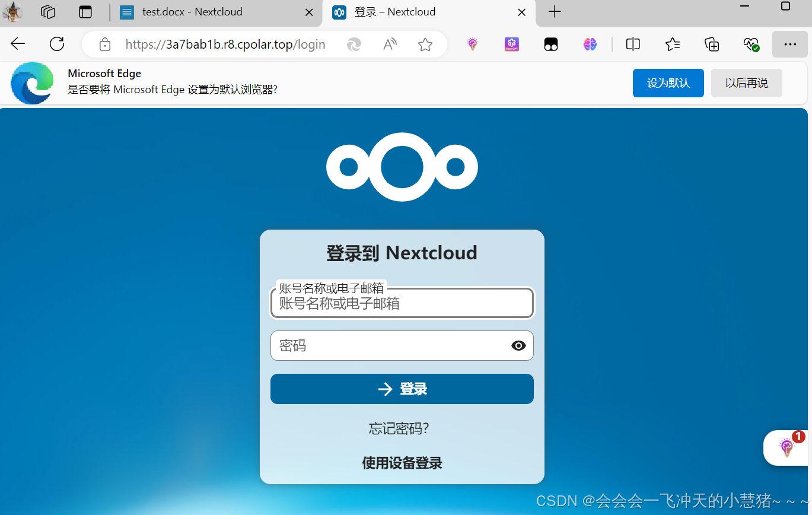Viewport: 812px width, 515px height.
Task: Click the 忘记密码 link
Action: [x=398, y=428]
